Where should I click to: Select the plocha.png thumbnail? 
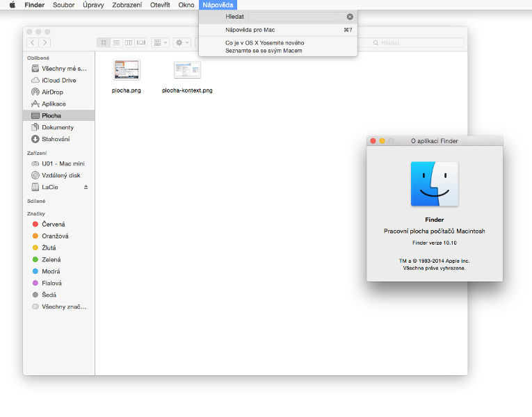point(127,69)
